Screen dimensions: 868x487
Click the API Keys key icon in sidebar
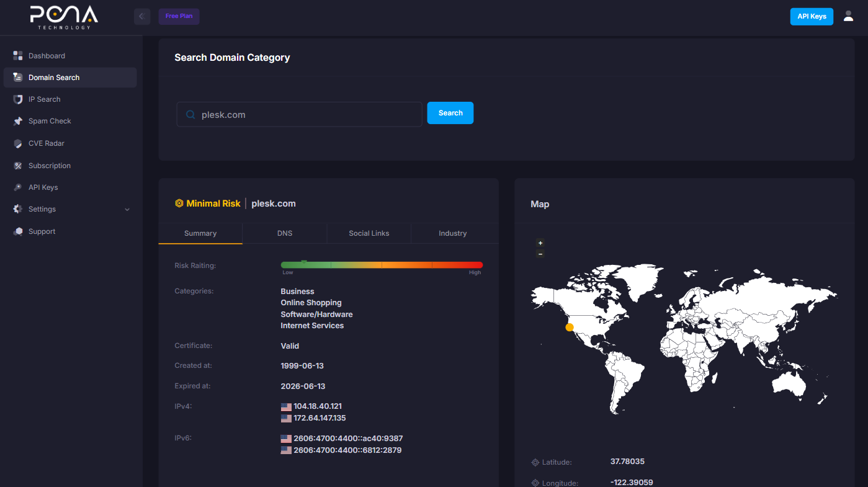18,187
